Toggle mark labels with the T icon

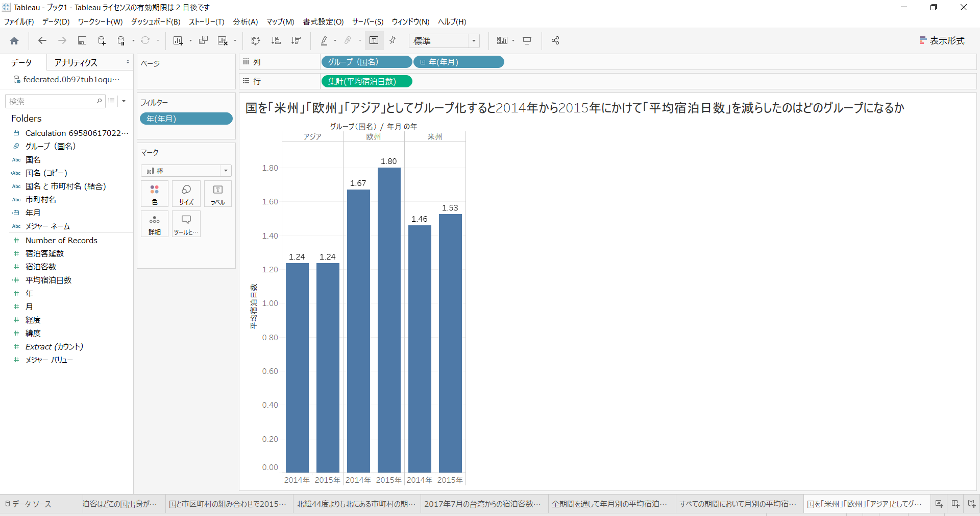374,41
